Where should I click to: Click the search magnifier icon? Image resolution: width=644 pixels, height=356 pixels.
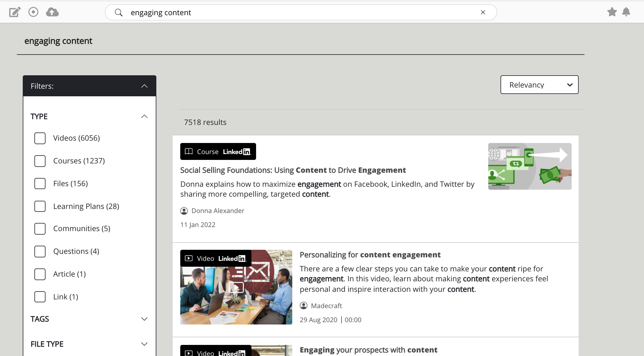(x=118, y=13)
